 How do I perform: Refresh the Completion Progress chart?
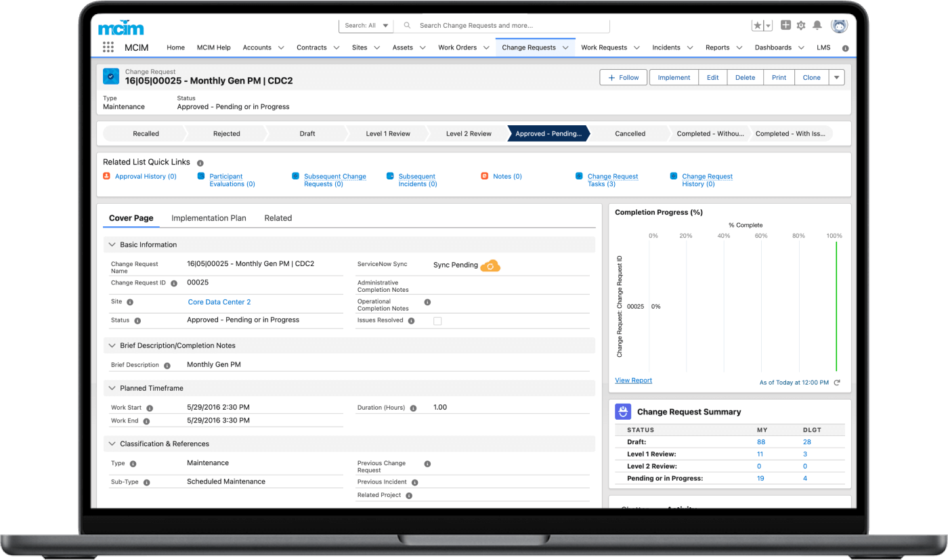(837, 383)
